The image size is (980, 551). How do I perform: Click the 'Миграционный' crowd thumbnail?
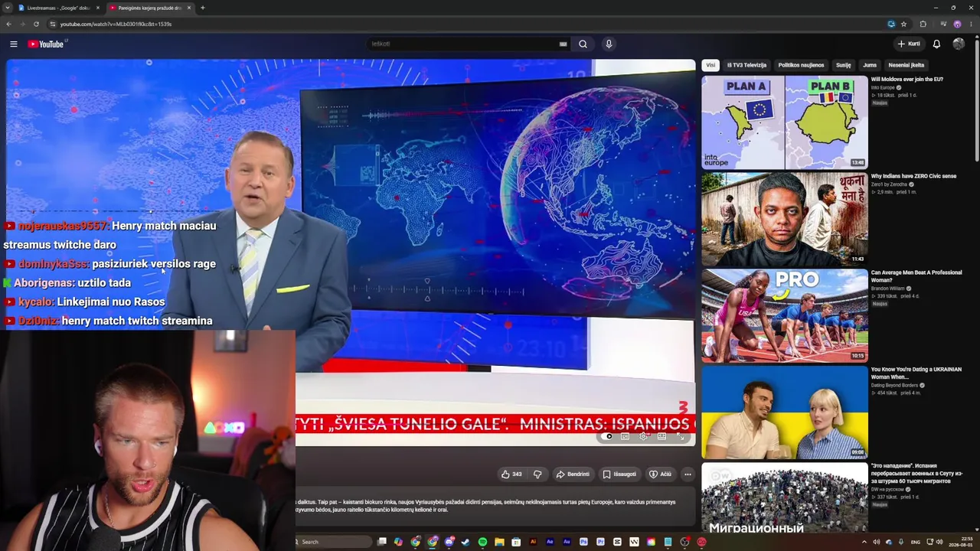click(x=785, y=497)
